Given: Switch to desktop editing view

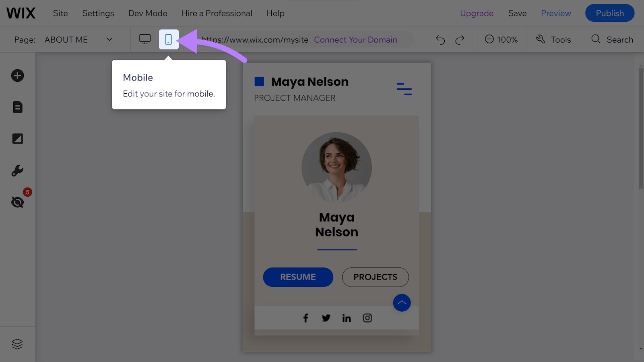Looking at the screenshot, I should (144, 39).
